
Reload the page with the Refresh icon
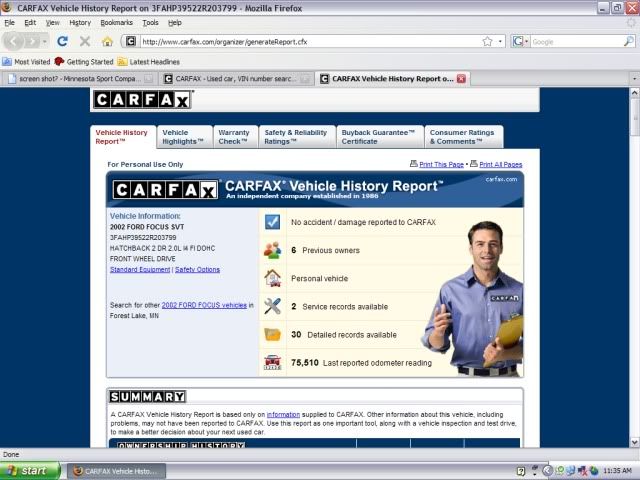pos(62,41)
